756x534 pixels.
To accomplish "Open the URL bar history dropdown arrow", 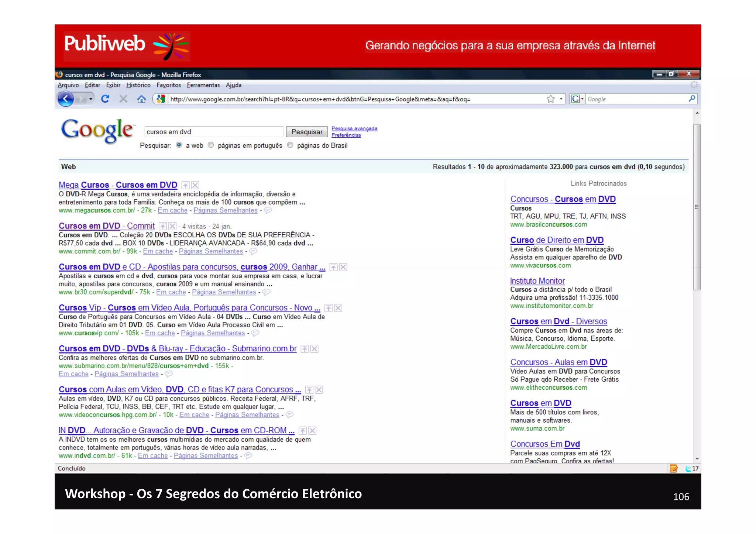I will [x=561, y=99].
